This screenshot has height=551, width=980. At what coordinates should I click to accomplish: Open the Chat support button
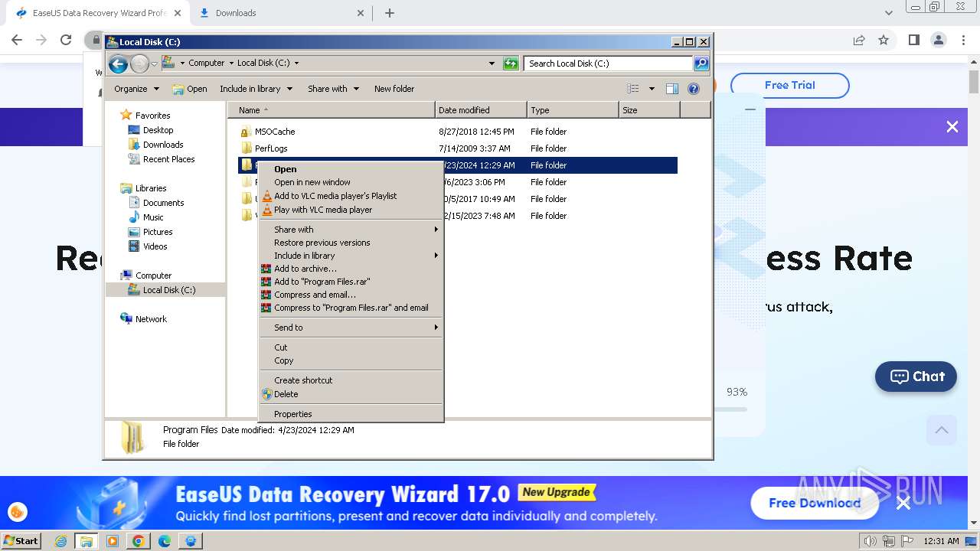click(916, 377)
